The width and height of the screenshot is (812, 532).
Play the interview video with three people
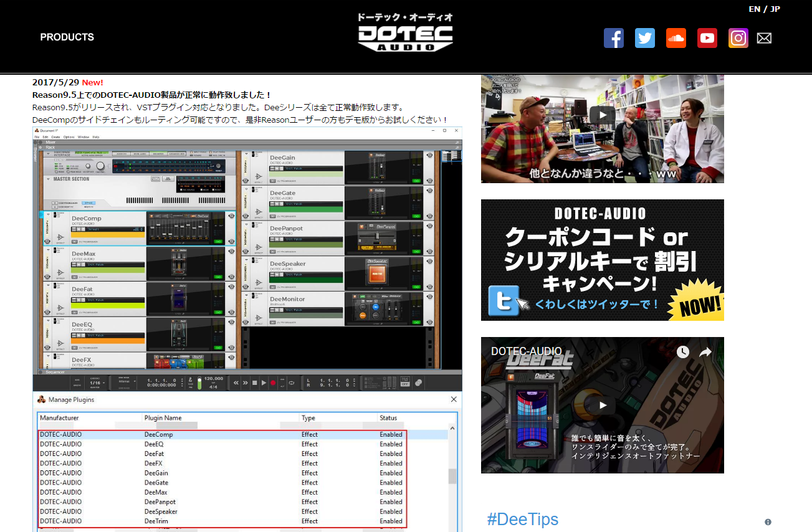point(603,115)
